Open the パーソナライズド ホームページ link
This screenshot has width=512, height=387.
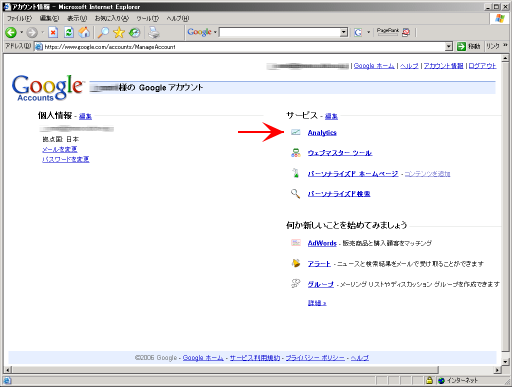tap(353, 174)
